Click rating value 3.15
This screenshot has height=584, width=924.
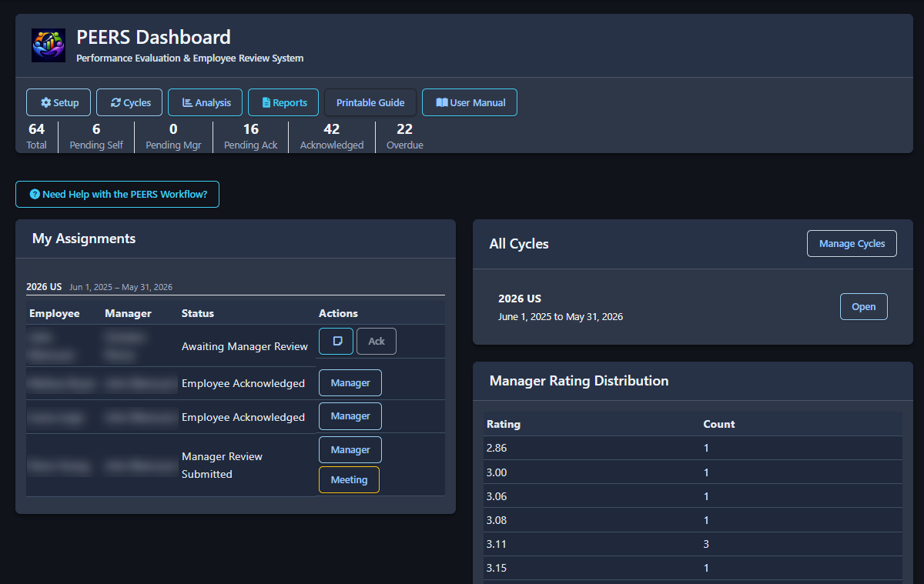pos(497,567)
